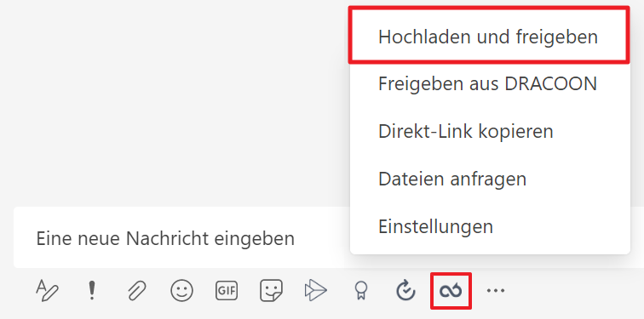644x319 pixels.
Task: Expand the compose box using Format icon
Action: click(47, 291)
